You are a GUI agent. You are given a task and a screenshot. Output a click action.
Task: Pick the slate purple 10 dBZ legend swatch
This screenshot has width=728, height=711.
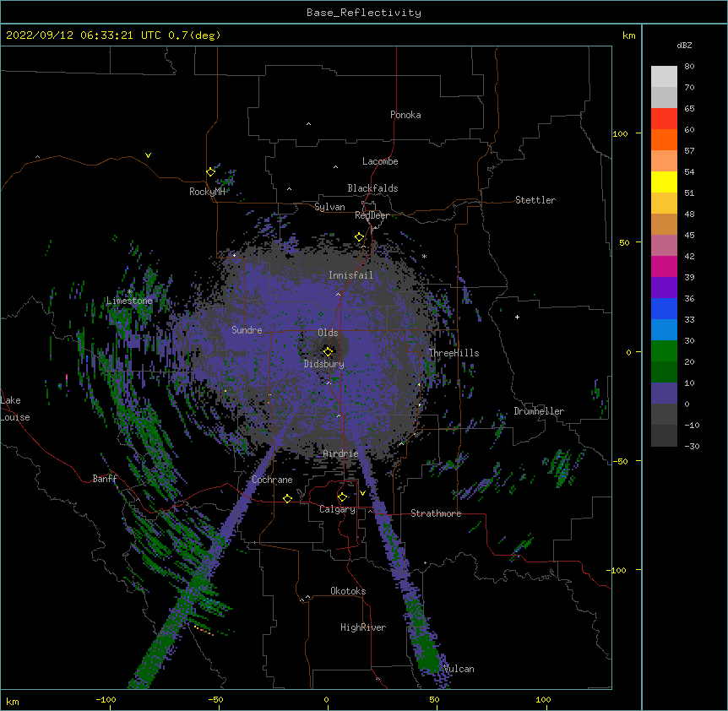[x=664, y=393]
